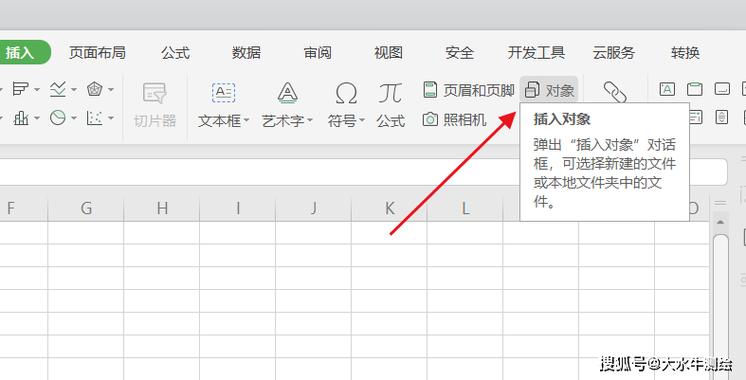Open the 艺术字 dropdown arrow
The image size is (746, 380).
pos(310,120)
